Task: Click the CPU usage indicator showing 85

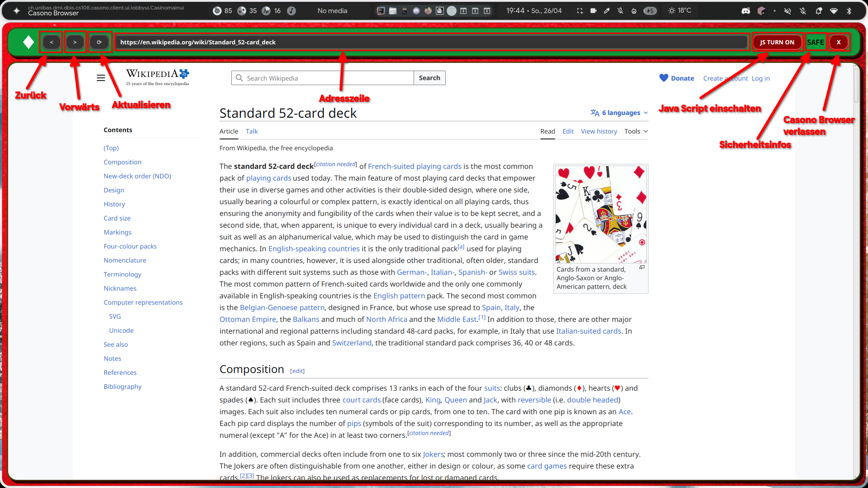Action: (222, 11)
